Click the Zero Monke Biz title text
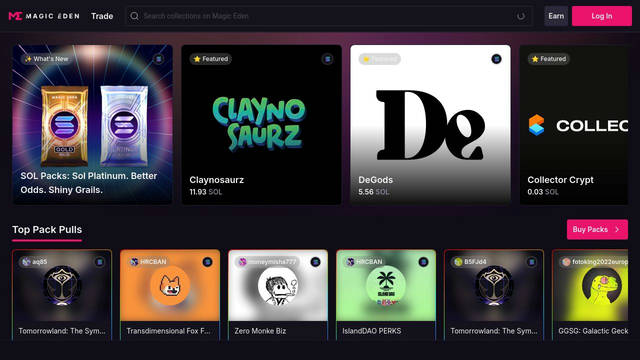The image size is (640, 360). [x=260, y=331]
